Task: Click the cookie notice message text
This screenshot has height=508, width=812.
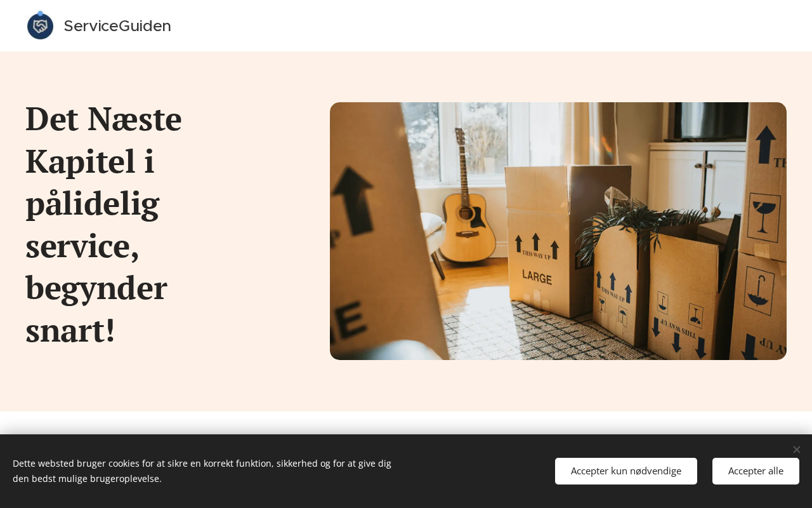Action: 202,471
